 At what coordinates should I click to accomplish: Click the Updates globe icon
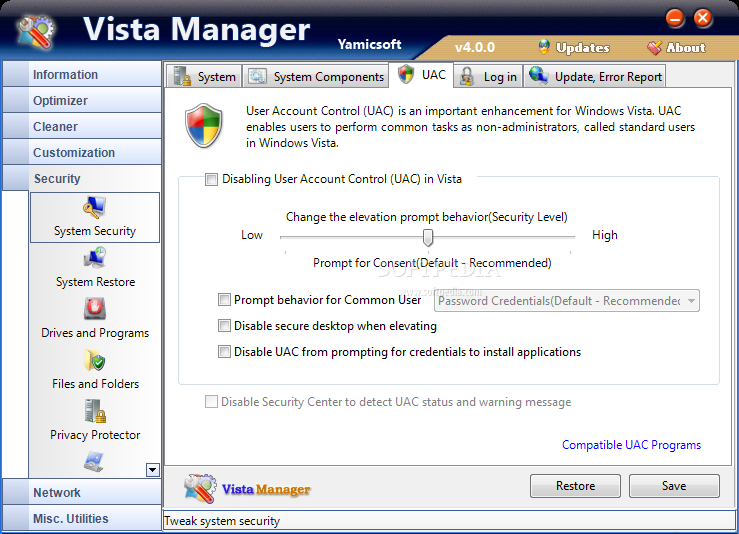tap(544, 47)
